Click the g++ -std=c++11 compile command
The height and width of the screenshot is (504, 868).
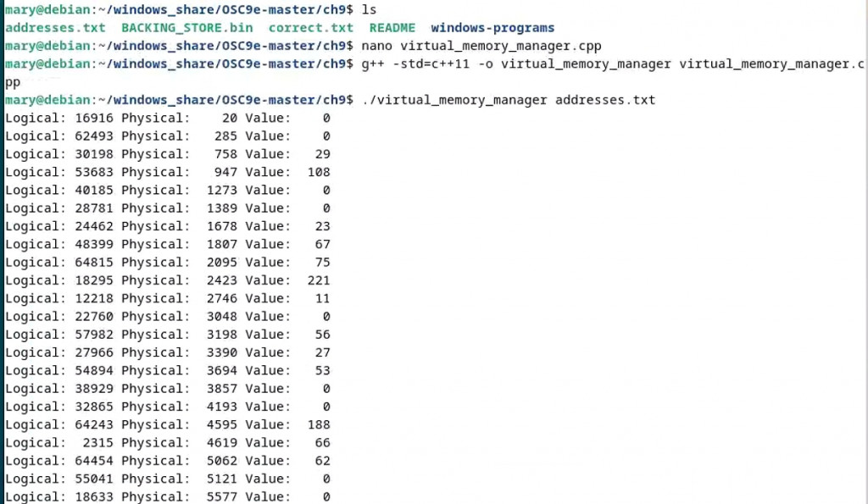(x=612, y=64)
